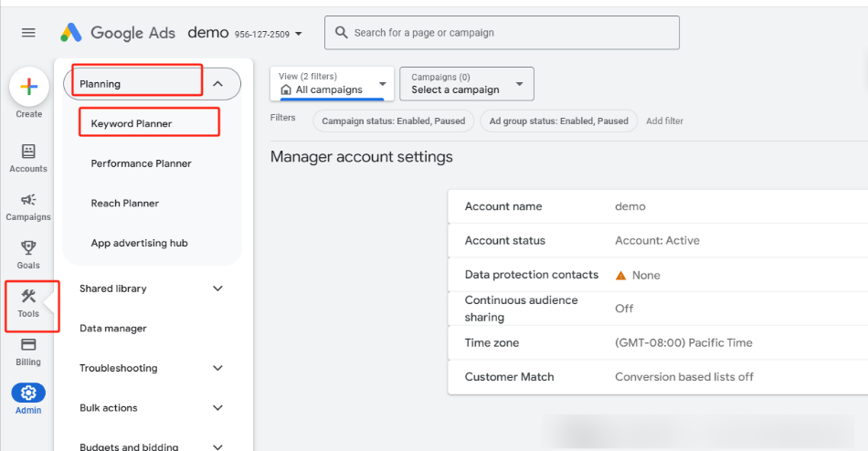Screen dimensions: 868x451
Task: Expand the Shared library section
Action: click(217, 288)
